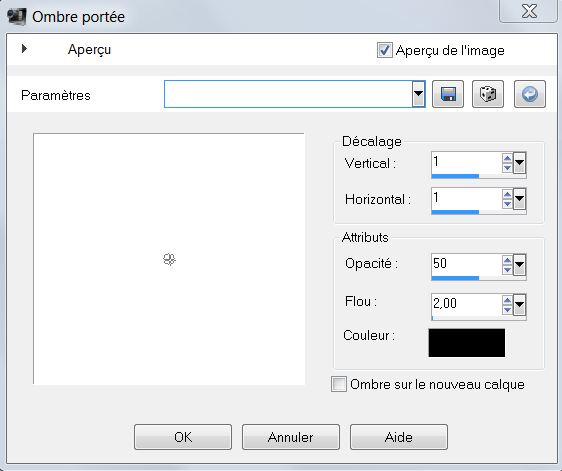Open the Opacité value slider dropdown
562x471 pixels.
[519, 265]
